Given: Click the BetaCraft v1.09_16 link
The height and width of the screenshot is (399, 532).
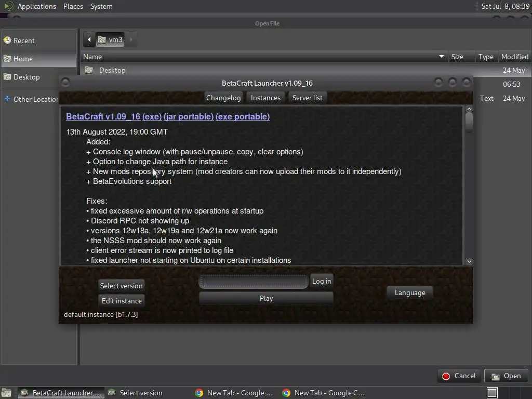Looking at the screenshot, I should click(103, 116).
